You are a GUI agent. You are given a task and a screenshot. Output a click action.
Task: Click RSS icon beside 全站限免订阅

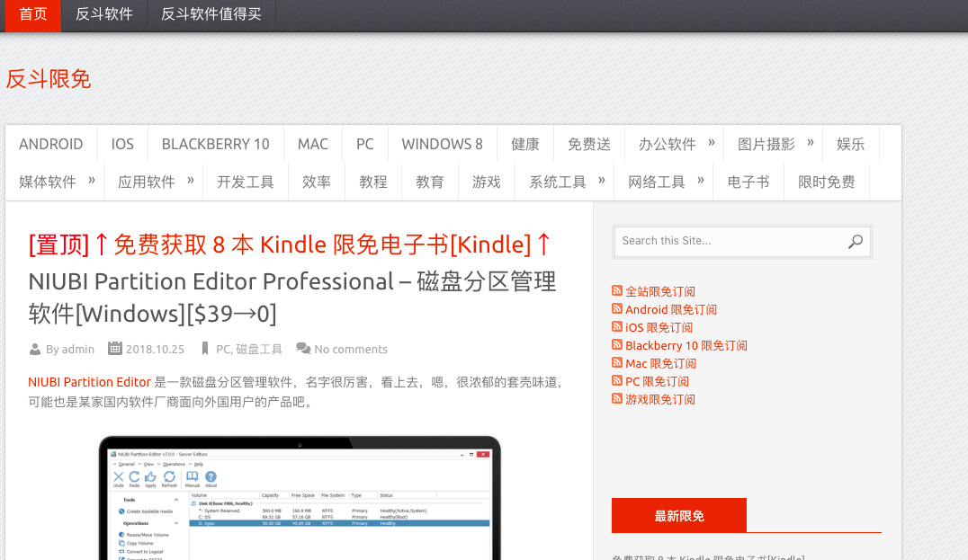(617, 290)
